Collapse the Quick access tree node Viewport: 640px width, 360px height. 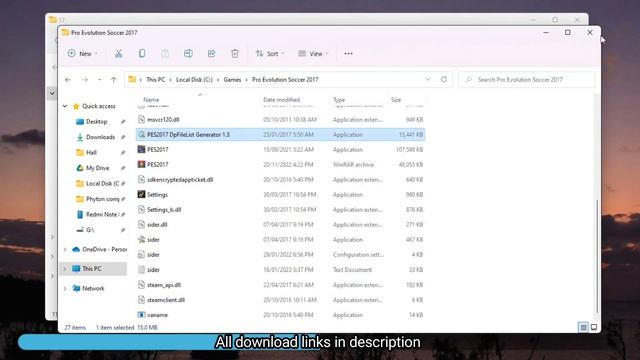65,106
